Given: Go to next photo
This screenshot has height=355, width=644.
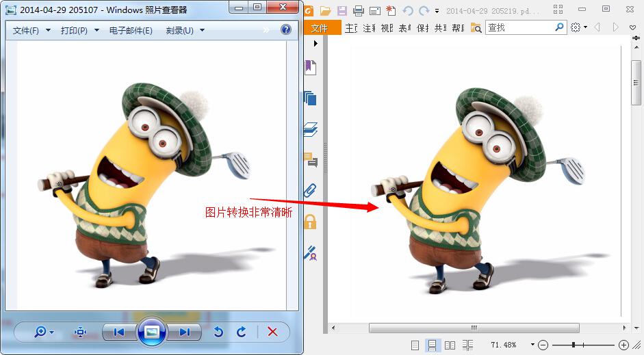Looking at the screenshot, I should pos(185,332).
